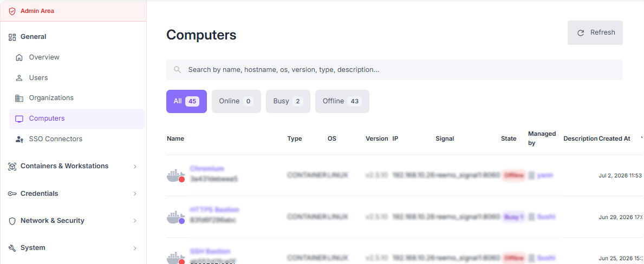Image resolution: width=644 pixels, height=264 pixels.
Task: Filter by Busy computers
Action: [x=288, y=101]
